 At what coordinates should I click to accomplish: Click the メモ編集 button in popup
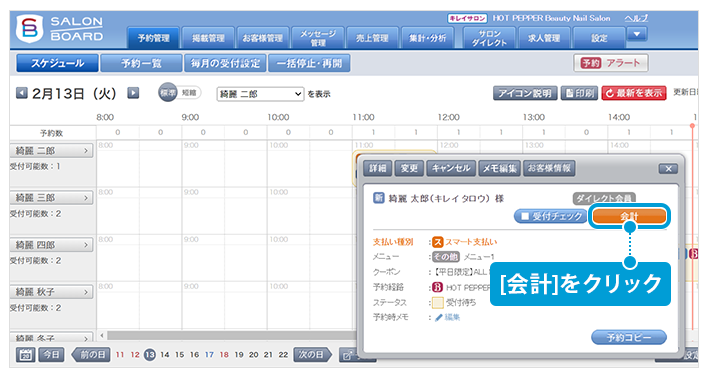pyautogui.click(x=499, y=168)
